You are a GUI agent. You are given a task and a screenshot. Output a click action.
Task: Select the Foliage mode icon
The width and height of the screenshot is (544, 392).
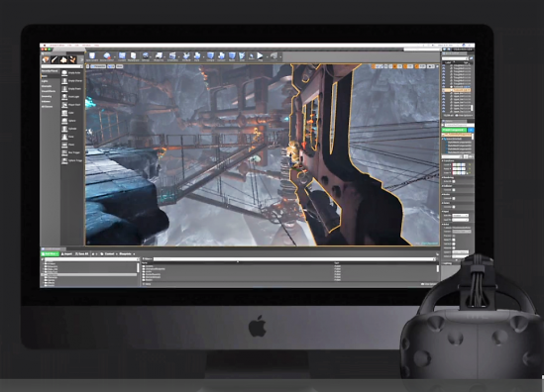point(72,59)
